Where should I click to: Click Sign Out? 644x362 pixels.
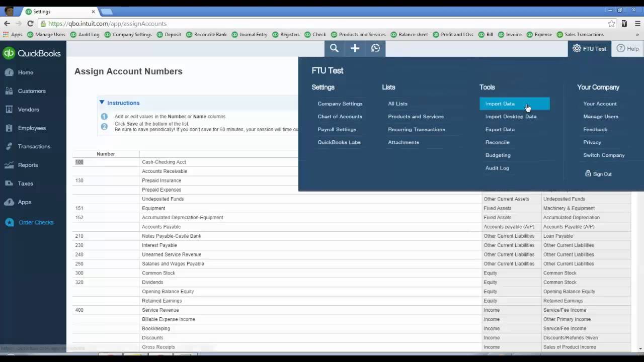(x=598, y=174)
